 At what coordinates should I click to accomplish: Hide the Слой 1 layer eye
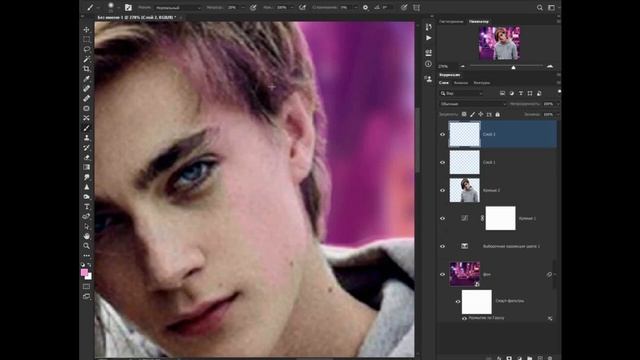pyautogui.click(x=442, y=162)
